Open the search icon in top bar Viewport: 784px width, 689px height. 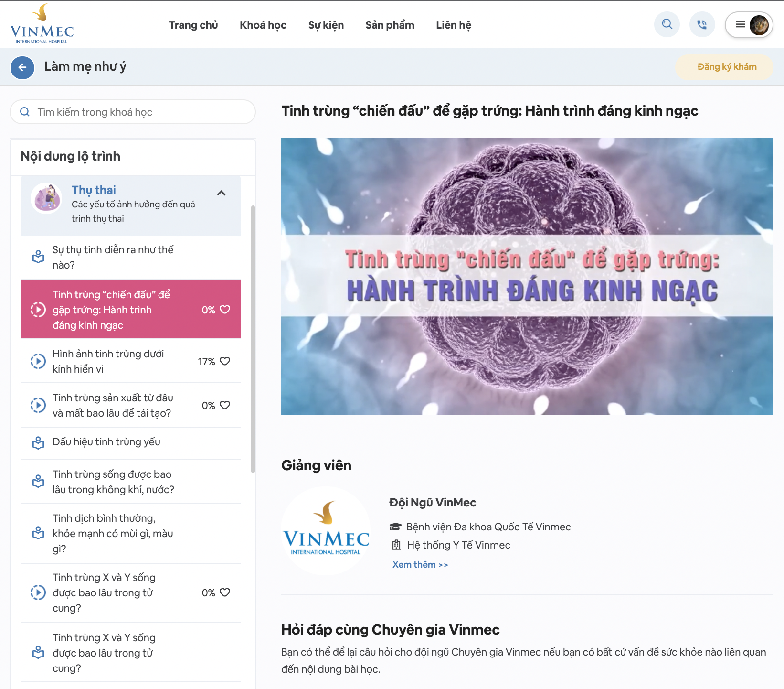[667, 24]
